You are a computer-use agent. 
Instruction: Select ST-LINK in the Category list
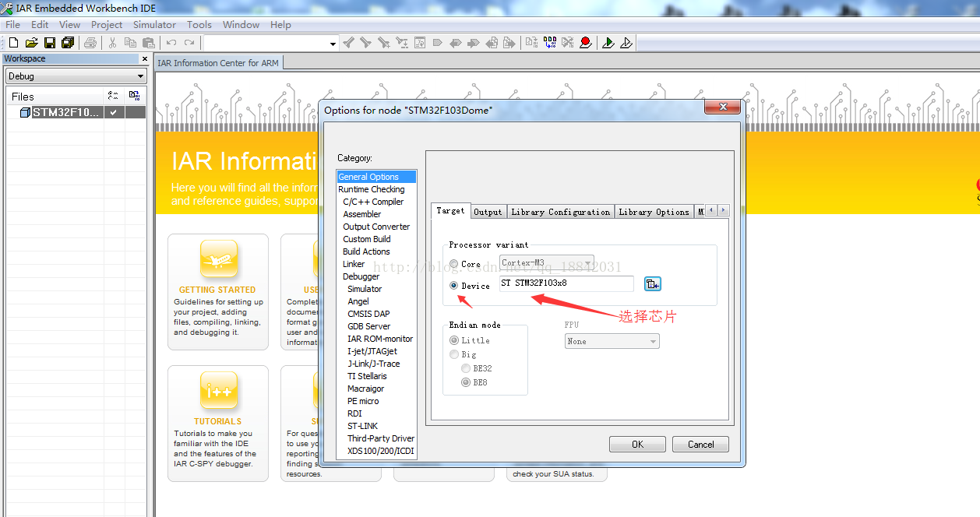(362, 426)
